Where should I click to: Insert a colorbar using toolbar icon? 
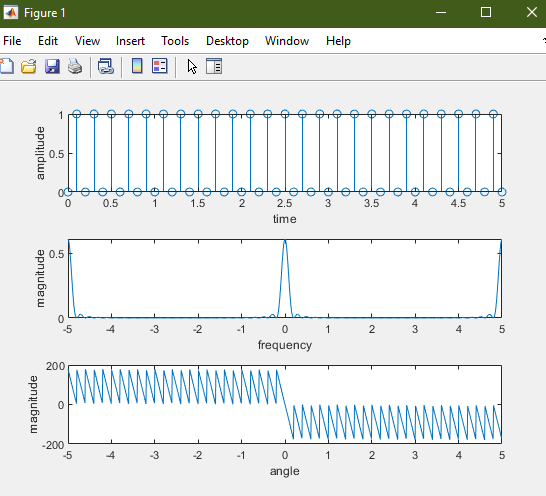tap(137, 66)
